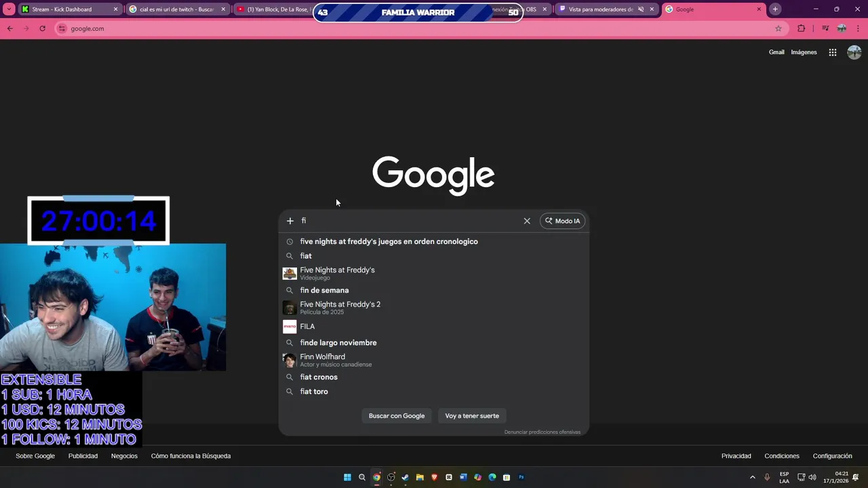Choose Five Nights at Freddy's 2 movie suggestion

[434, 308]
